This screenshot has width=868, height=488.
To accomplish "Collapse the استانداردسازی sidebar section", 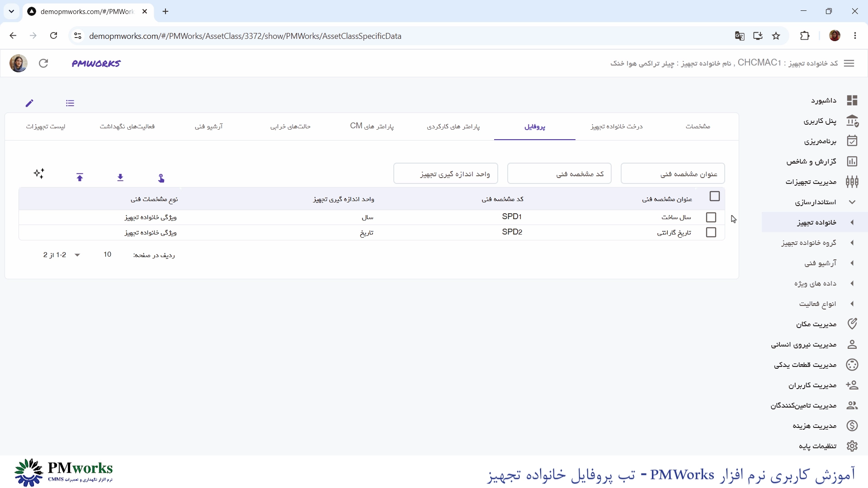I will (852, 202).
